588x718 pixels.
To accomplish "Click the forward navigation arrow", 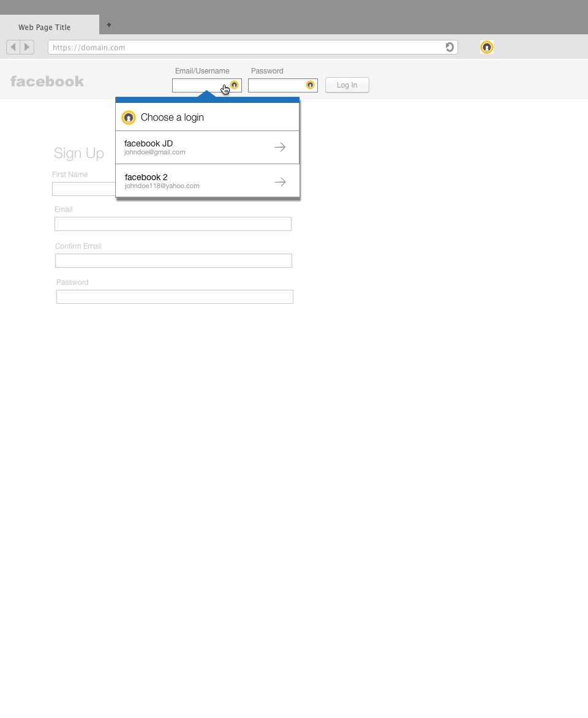I will (28, 47).
